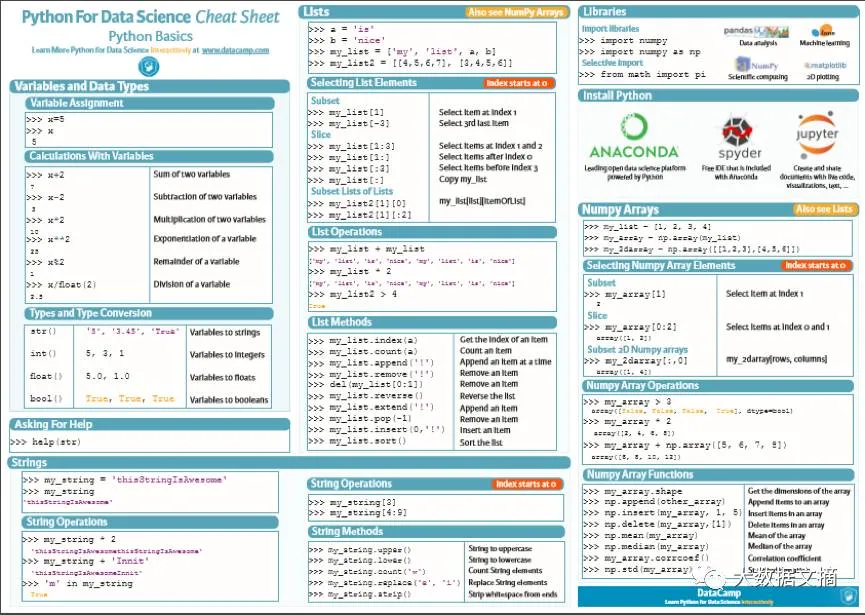865x615 pixels.
Task: Click the 'Variables and Data Types' header
Action: click(x=149, y=86)
